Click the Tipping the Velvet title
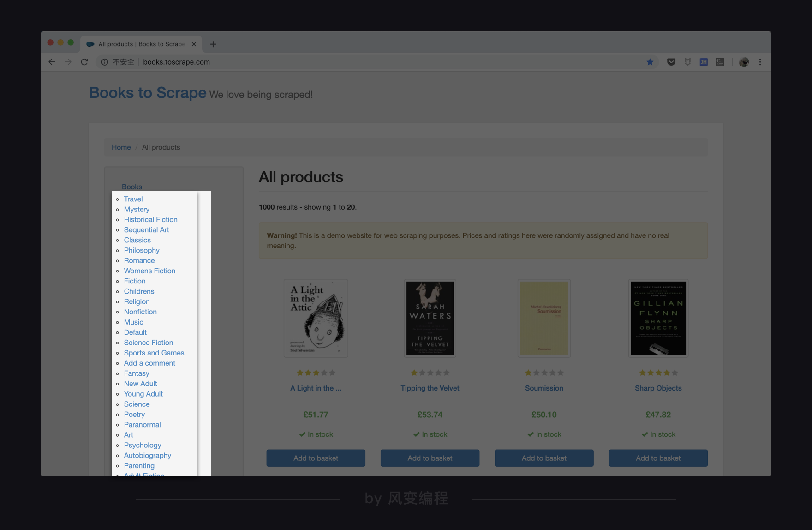The height and width of the screenshot is (530, 812). 430,388
